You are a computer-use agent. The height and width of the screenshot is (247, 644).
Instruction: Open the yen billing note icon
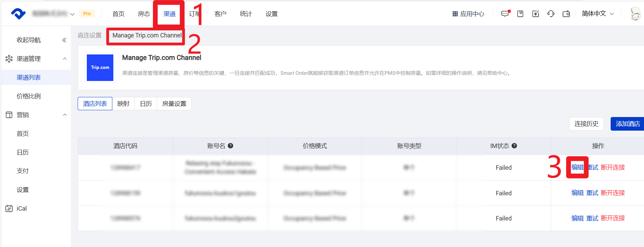pyautogui.click(x=535, y=14)
